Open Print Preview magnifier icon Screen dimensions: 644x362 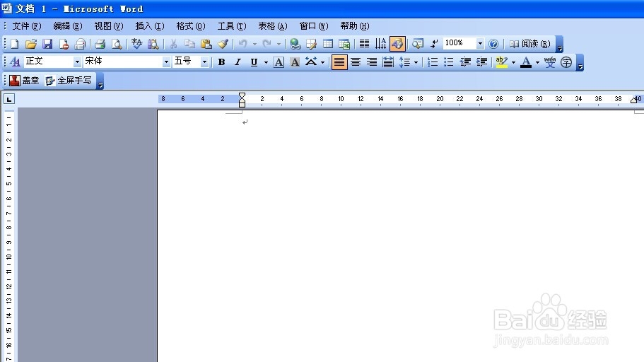[x=117, y=44]
